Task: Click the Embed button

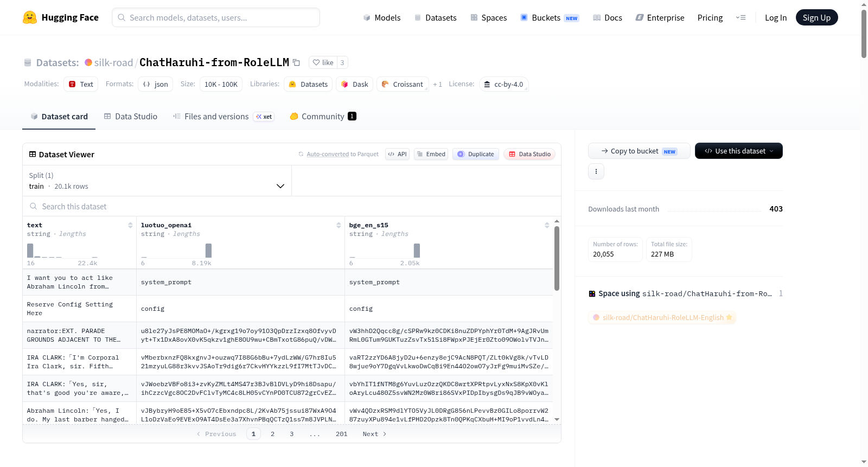Action: tap(431, 154)
